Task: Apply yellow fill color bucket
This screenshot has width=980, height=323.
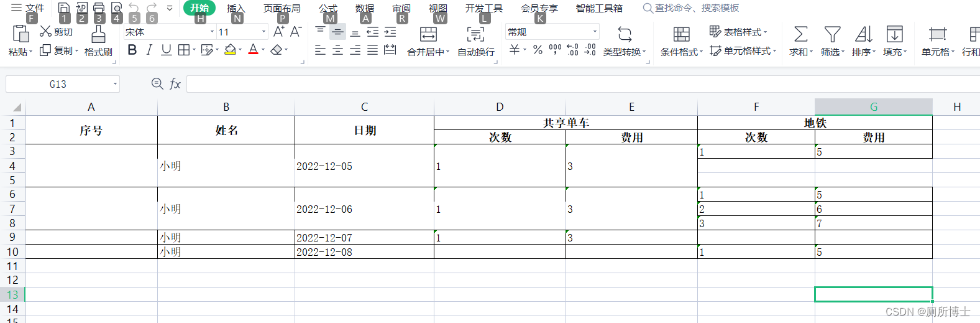Action: point(230,50)
